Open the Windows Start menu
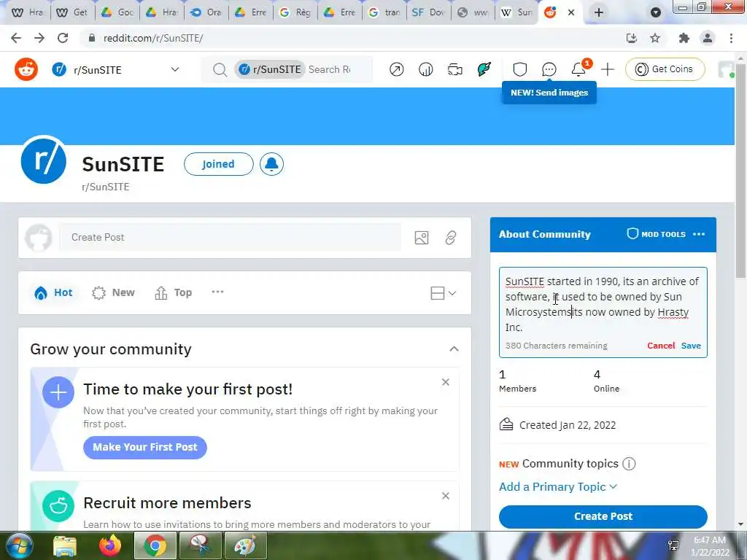Image resolution: width=747 pixels, height=560 pixels. coord(18,545)
